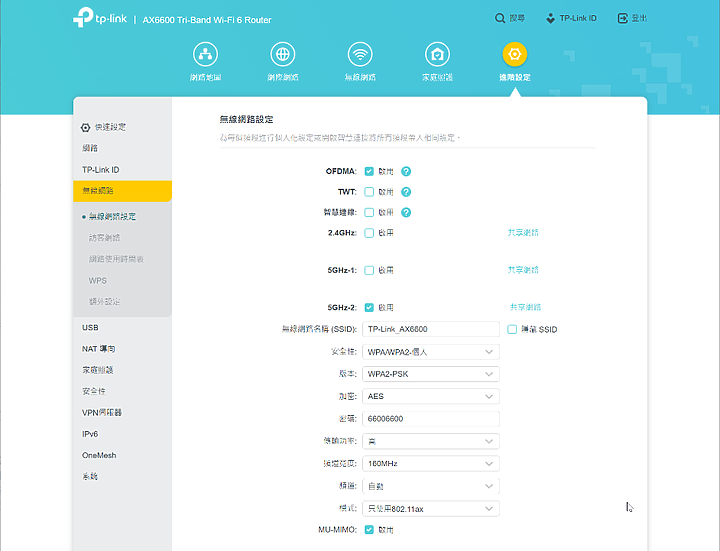The width and height of the screenshot is (720, 551).
Task: Select the highlighted 無線網路 sidebar item
Action: point(122,191)
